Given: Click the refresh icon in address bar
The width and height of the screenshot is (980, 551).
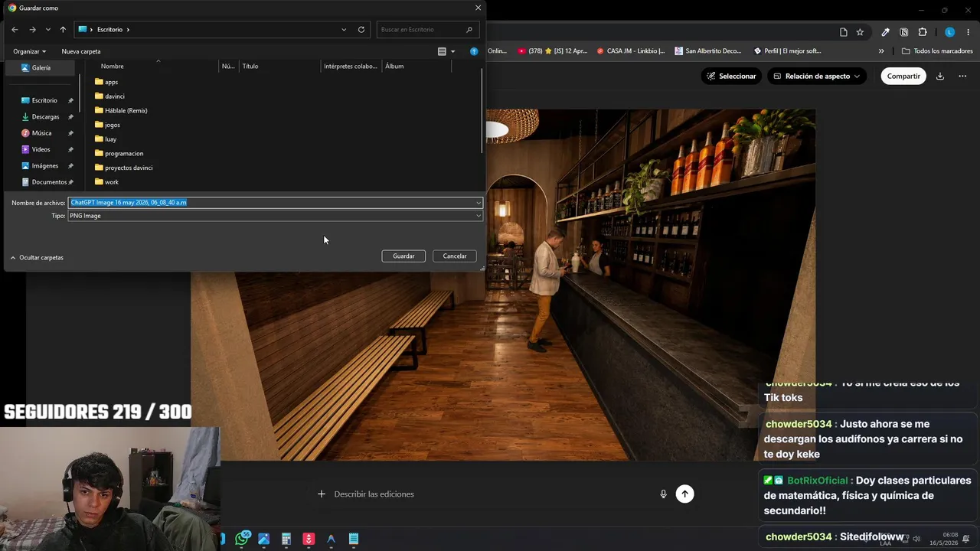Looking at the screenshot, I should 361,30.
